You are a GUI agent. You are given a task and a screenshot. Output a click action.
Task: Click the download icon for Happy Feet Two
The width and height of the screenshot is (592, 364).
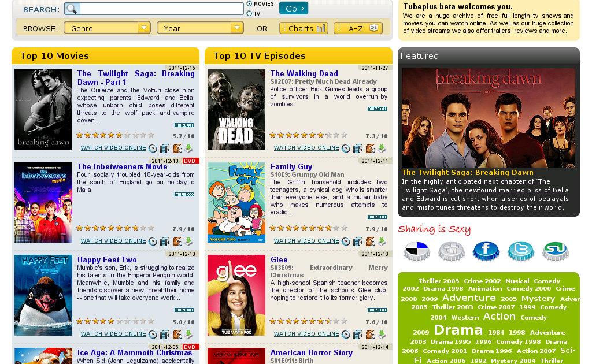189,334
